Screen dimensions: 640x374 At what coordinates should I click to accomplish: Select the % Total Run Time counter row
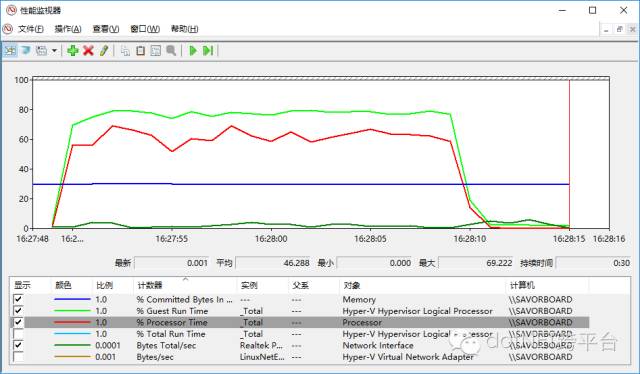pos(300,334)
